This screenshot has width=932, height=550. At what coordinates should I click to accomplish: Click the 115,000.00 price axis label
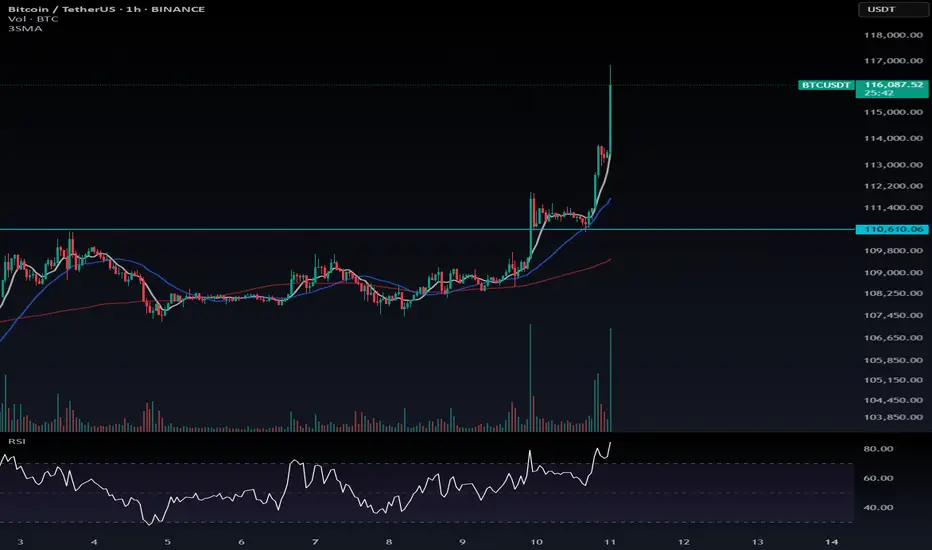point(893,112)
